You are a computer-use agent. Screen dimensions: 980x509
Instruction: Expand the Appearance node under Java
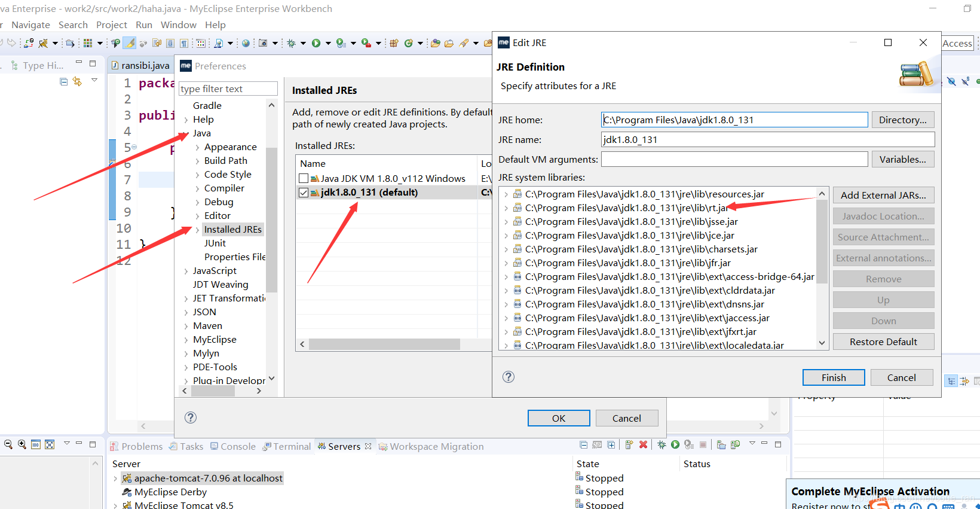(198, 147)
